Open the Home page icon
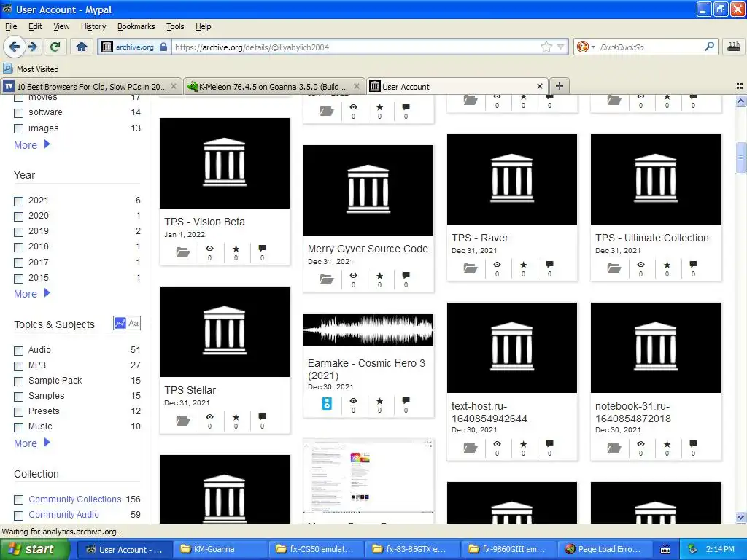This screenshot has width=747, height=560. pyautogui.click(x=82, y=47)
